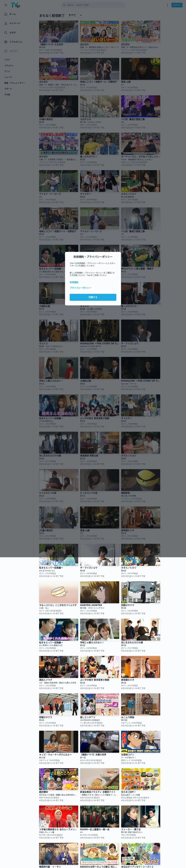
Task: Open the リアルタイム icon in sidebar
Action: click(6, 42)
